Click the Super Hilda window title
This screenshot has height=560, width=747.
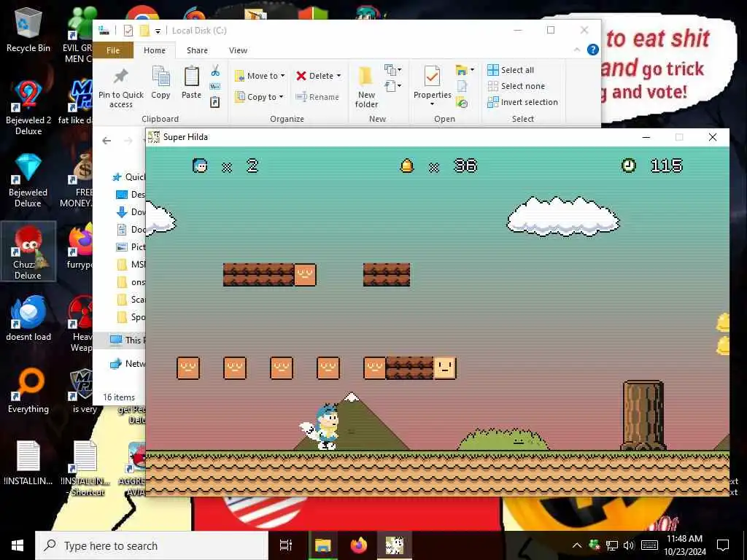pos(185,137)
